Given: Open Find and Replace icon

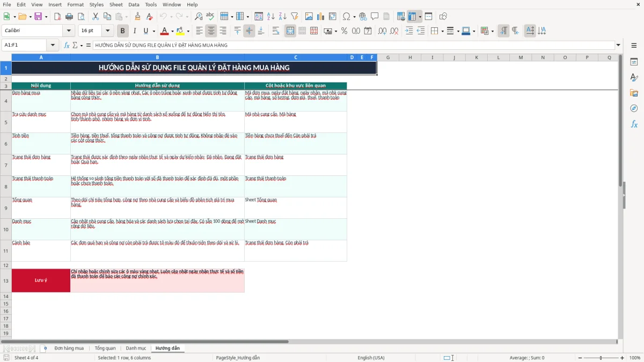Looking at the screenshot, I should click(199, 17).
